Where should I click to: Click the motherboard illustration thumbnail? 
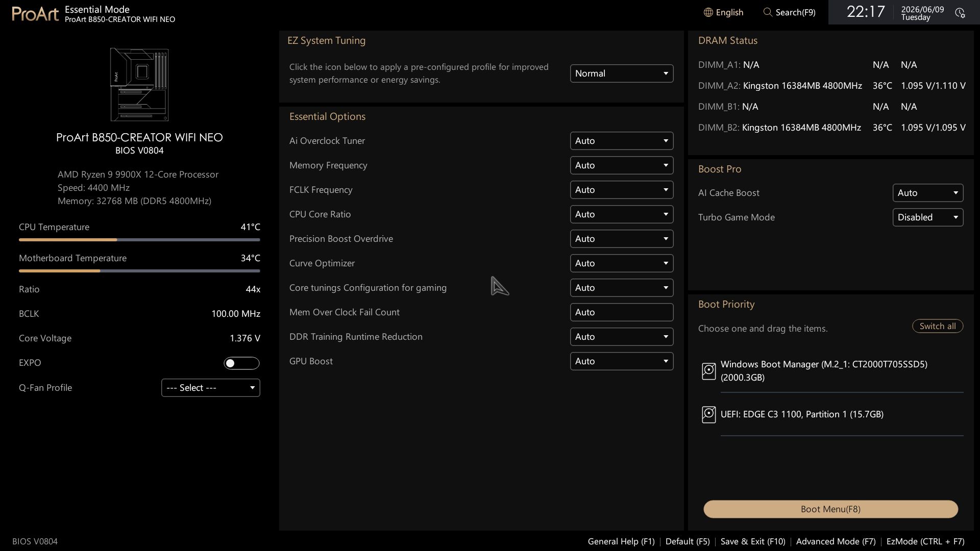[x=139, y=85]
